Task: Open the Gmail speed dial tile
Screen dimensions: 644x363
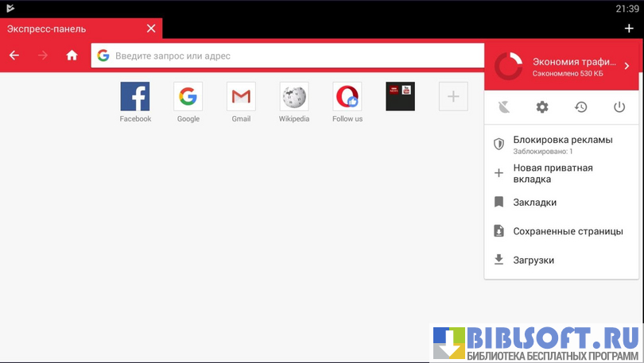Action: coord(241,97)
